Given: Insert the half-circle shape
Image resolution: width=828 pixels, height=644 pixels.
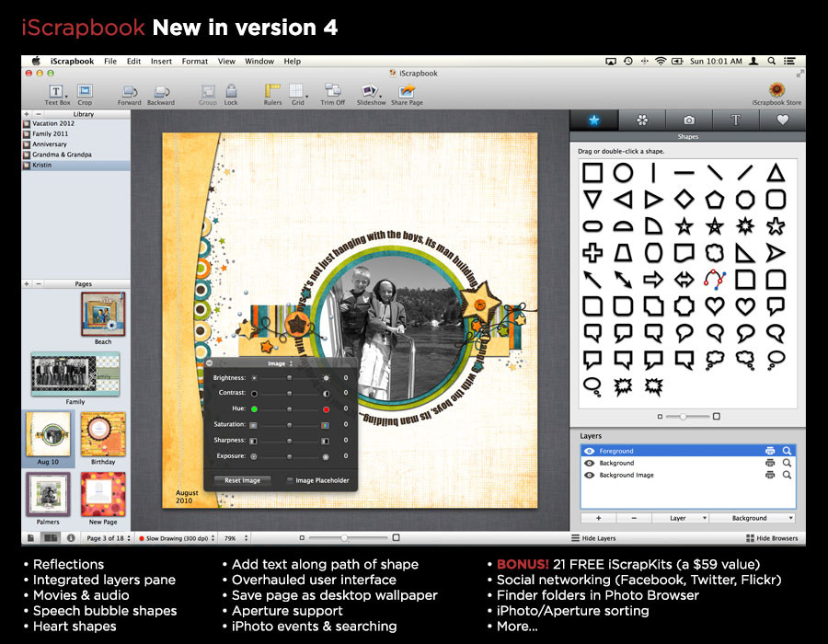Looking at the screenshot, I should pos(623,226).
